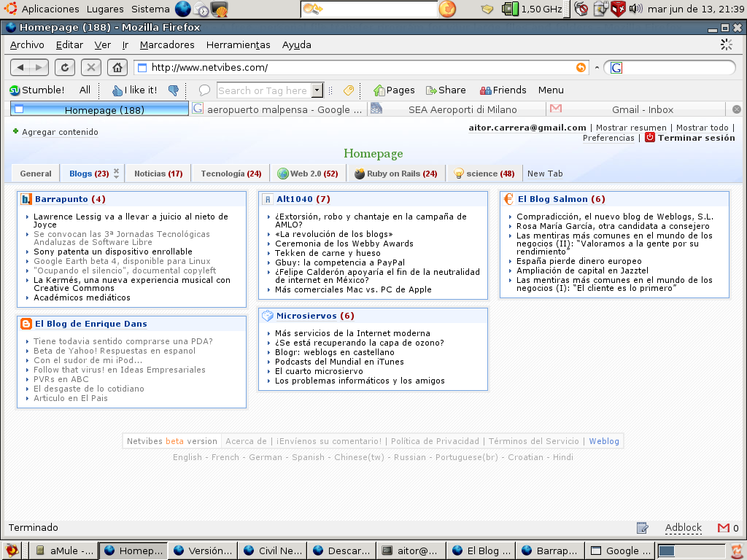
Task: Click the CPU frequency monitor showing 1,50 GHz
Action: (532, 9)
